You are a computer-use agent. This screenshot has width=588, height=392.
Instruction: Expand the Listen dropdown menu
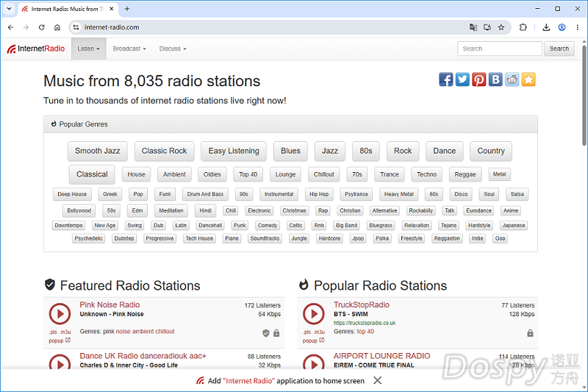pyautogui.click(x=88, y=49)
